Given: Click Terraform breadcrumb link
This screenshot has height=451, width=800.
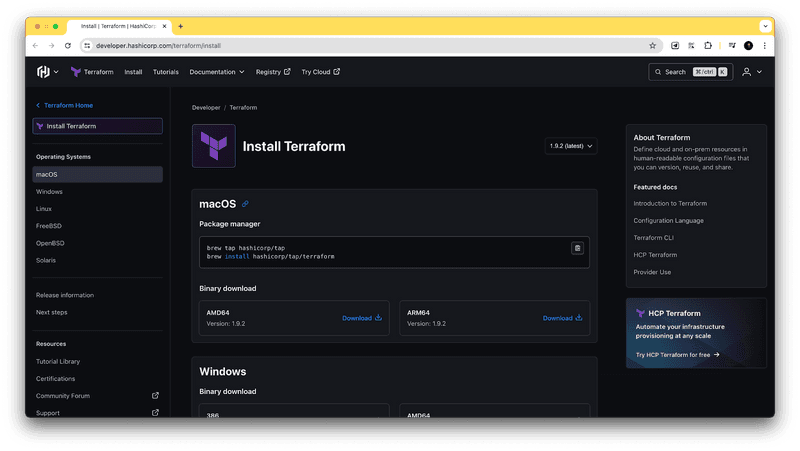Looking at the screenshot, I should pyautogui.click(x=243, y=108).
